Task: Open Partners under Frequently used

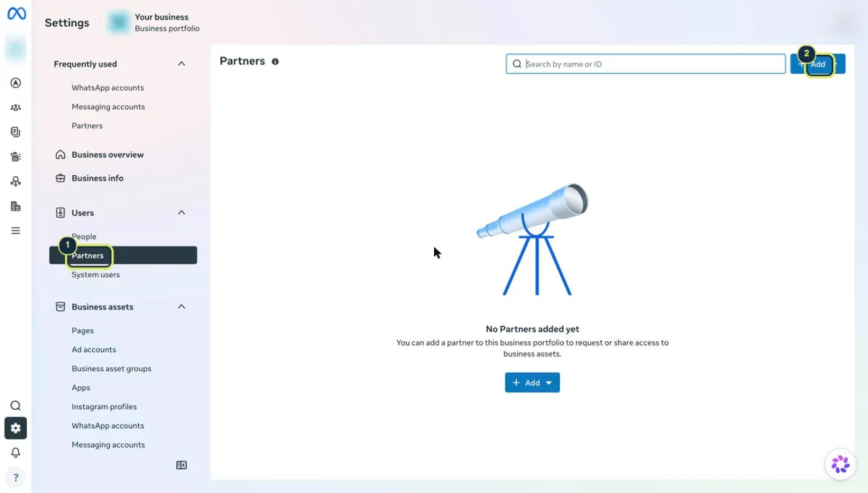Action: tap(87, 126)
